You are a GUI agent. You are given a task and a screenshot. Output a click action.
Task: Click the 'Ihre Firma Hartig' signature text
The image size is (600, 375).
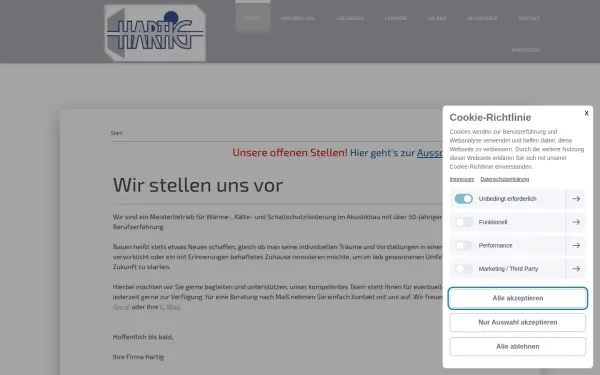(138, 357)
